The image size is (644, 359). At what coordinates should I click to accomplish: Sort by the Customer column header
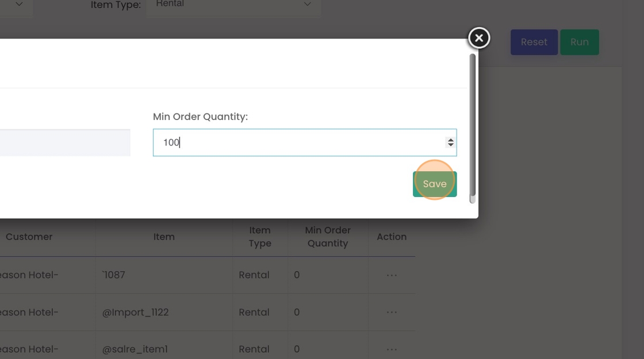tap(29, 237)
